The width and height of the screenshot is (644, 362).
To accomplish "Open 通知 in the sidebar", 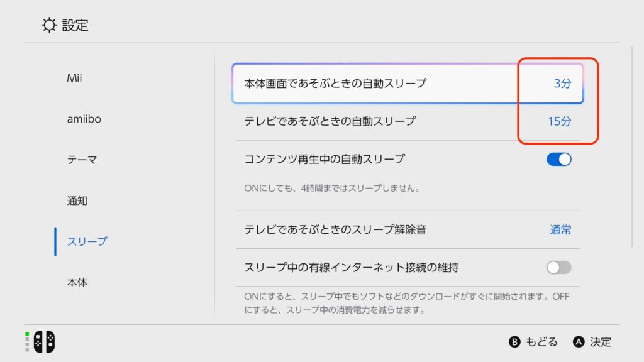I will tap(77, 201).
